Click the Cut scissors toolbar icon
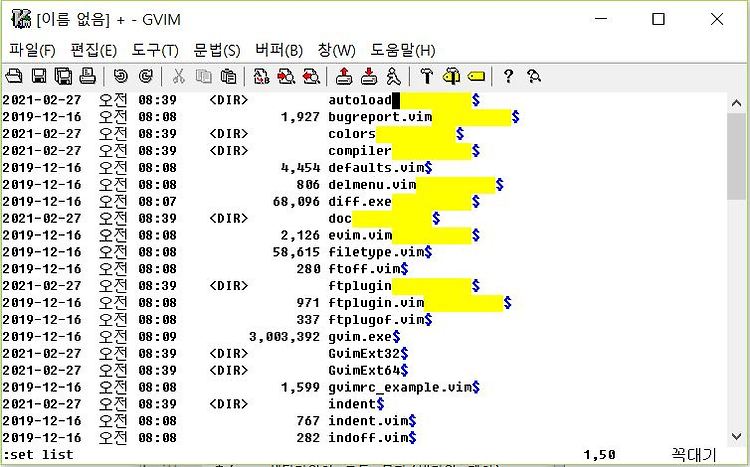 [178, 76]
